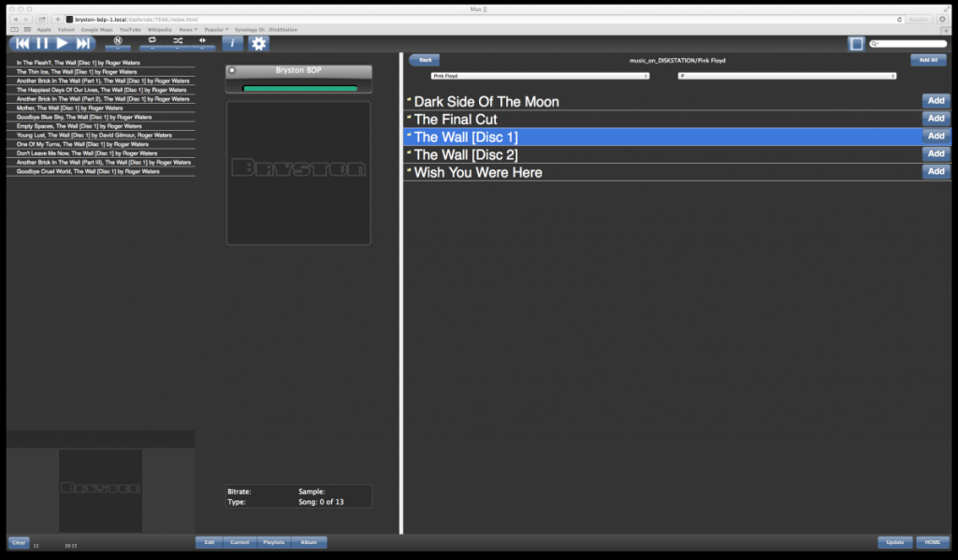Click folder icon beside Wish You Were Here
The height and width of the screenshot is (560, 958).
click(409, 170)
